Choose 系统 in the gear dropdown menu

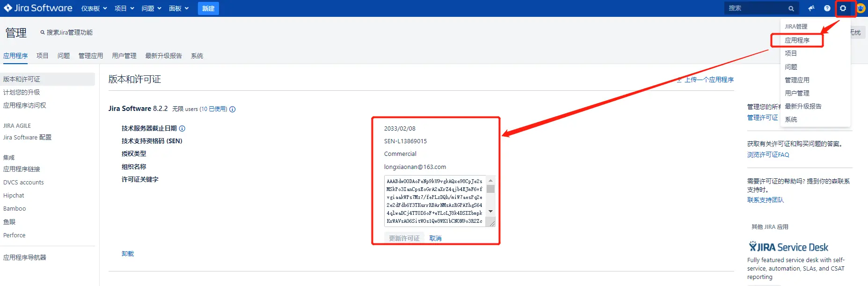point(791,119)
